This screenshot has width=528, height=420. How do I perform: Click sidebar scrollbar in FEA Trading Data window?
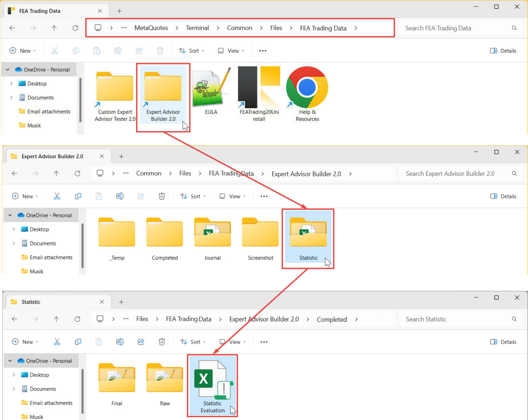pyautogui.click(x=80, y=100)
